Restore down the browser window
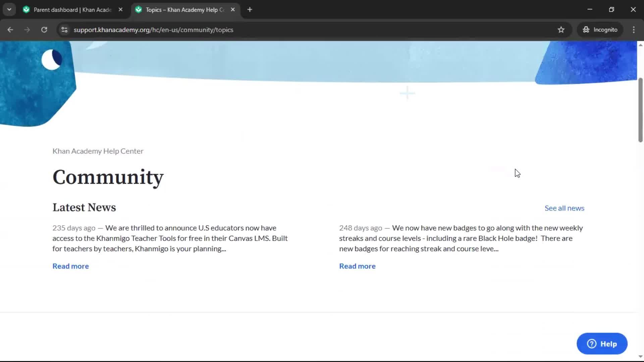The height and width of the screenshot is (362, 644). click(x=611, y=10)
